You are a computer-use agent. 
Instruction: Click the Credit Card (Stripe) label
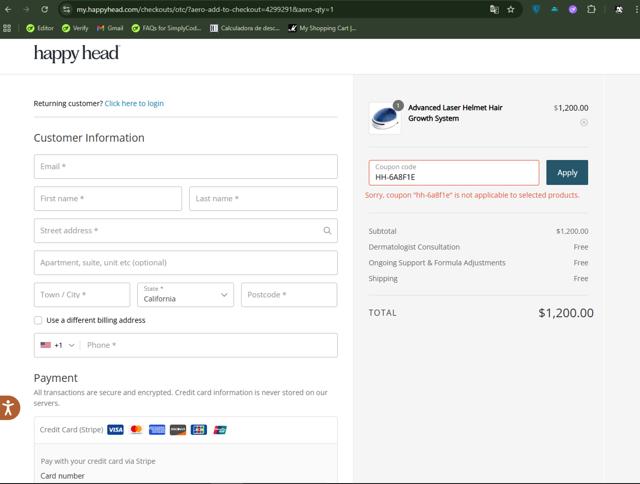(71, 430)
